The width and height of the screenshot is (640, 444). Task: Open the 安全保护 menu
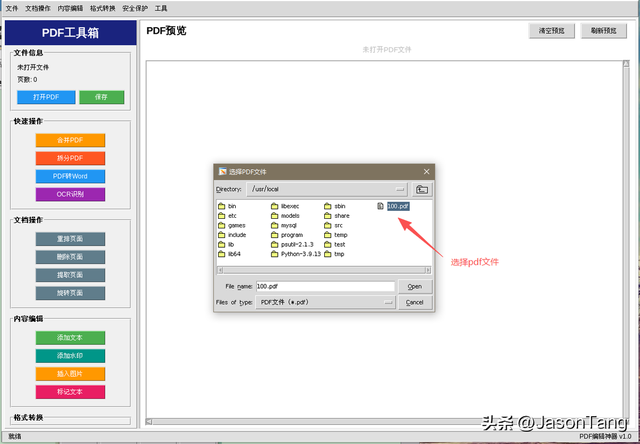tap(135, 8)
